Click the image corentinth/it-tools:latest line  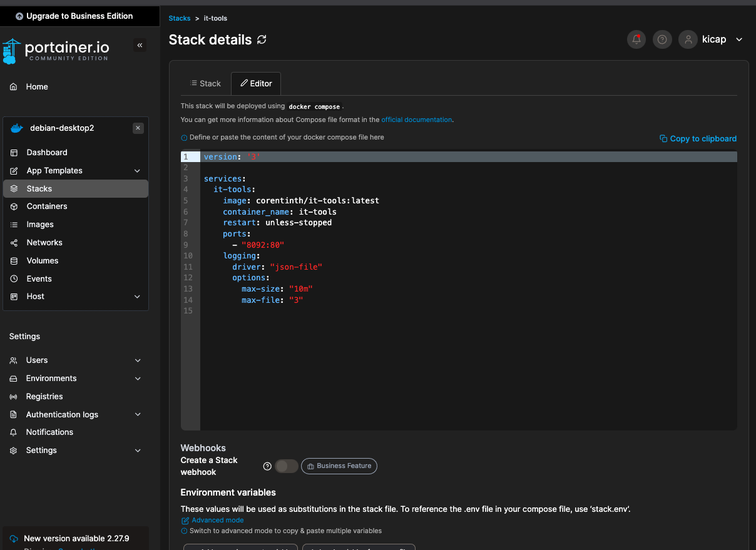click(301, 201)
